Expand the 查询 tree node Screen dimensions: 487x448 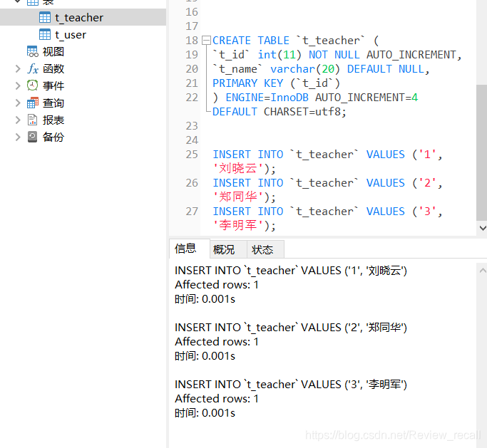point(18,103)
